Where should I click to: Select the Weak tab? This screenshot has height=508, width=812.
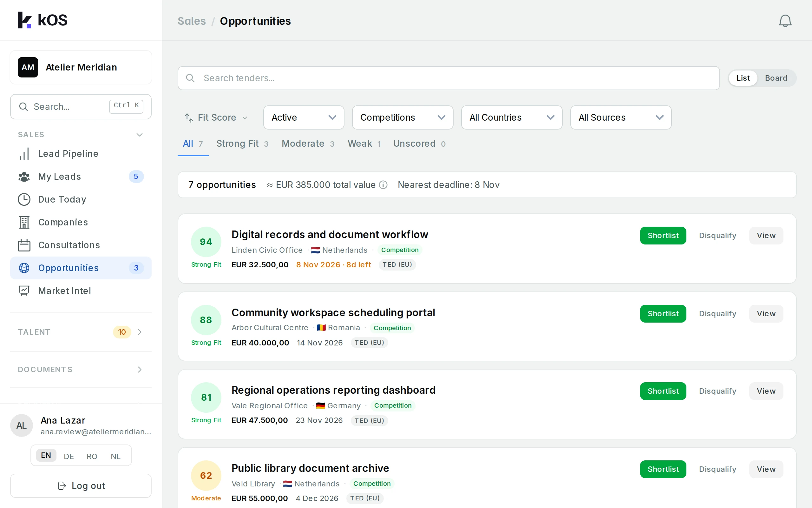364,144
